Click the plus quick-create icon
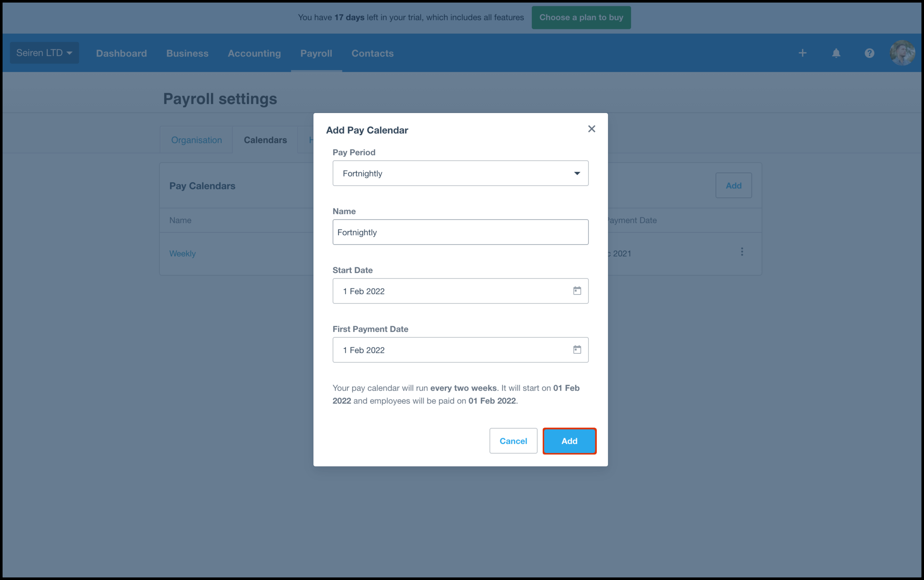924x580 pixels. click(802, 53)
